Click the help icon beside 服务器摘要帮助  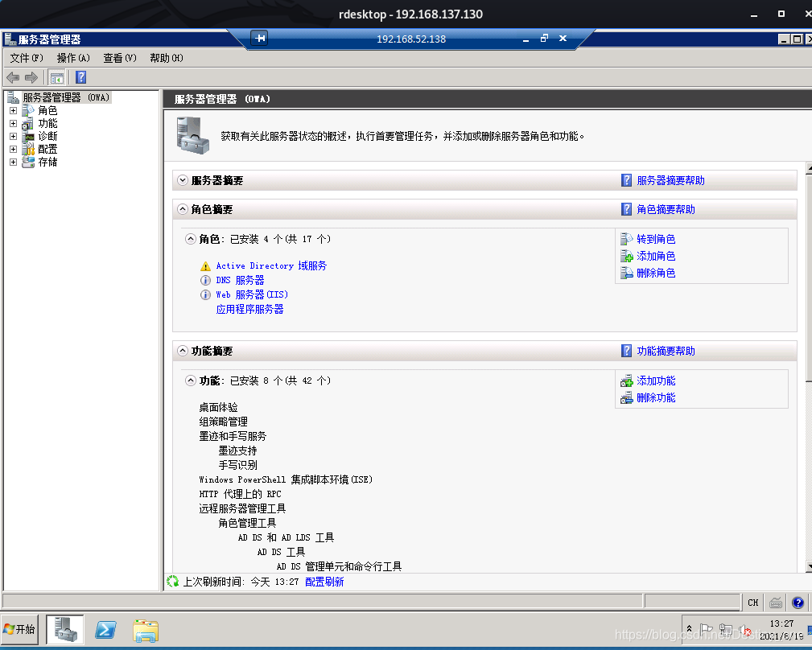[x=627, y=180]
